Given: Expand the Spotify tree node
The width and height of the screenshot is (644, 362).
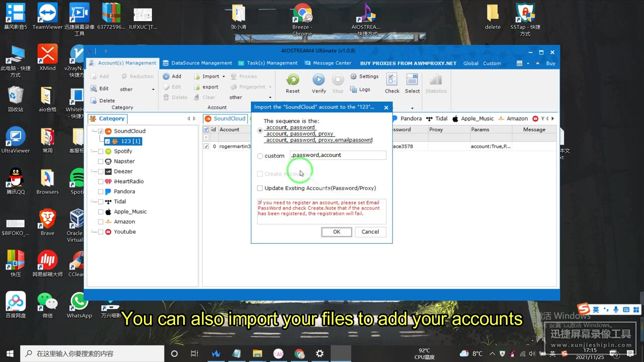Looking at the screenshot, I should click(94, 151).
